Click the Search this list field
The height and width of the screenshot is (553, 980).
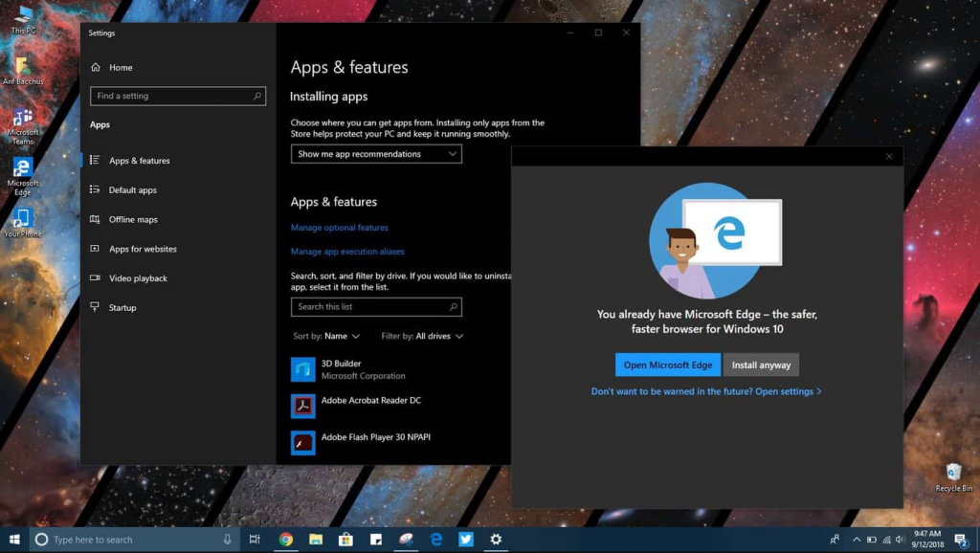376,307
